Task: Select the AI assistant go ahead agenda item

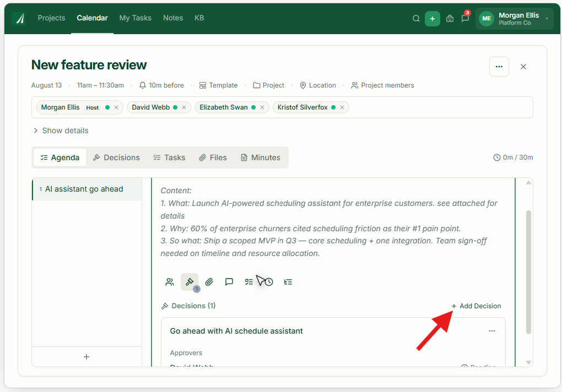Action: pos(87,189)
